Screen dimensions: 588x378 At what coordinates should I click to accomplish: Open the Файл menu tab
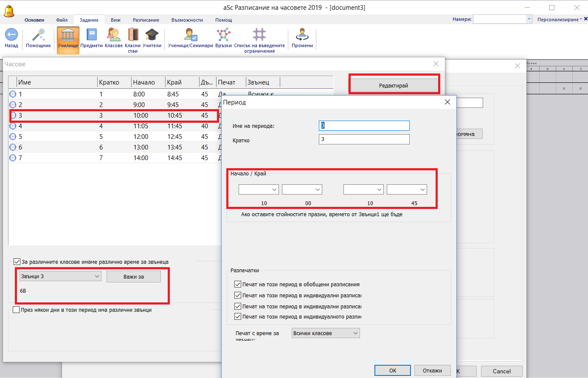[62, 20]
